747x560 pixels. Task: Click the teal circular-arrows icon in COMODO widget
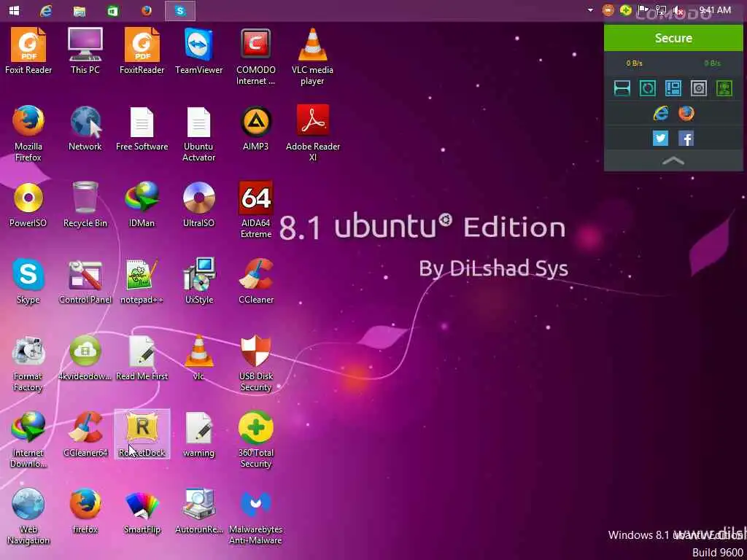click(x=648, y=88)
